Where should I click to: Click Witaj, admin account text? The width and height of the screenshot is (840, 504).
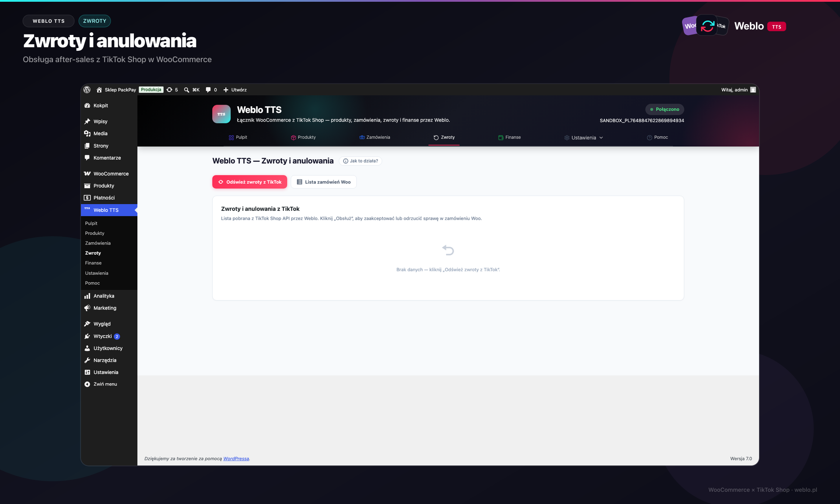point(734,90)
